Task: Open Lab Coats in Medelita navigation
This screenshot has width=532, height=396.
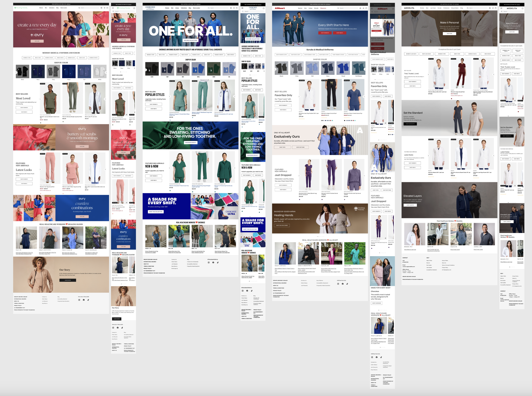Action: 433,8
